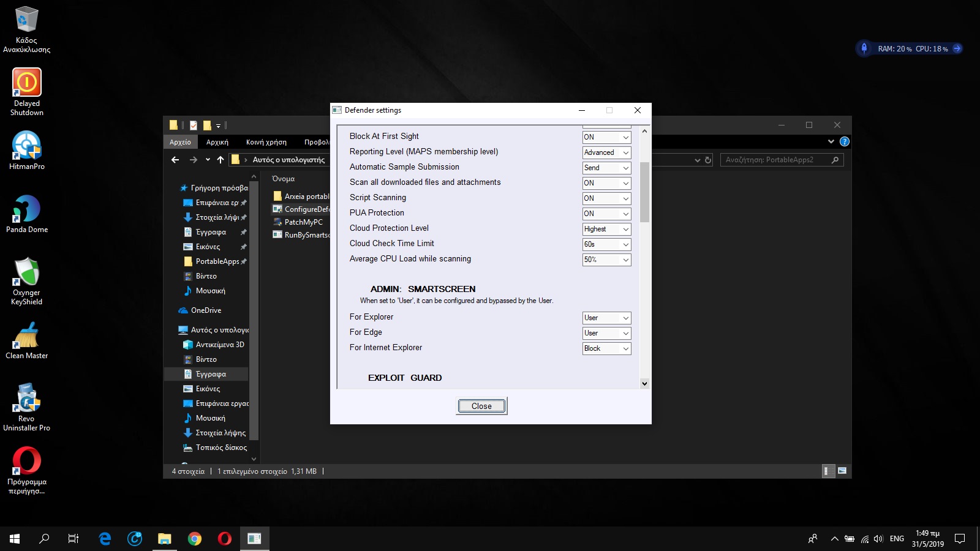Open Block At First Sight dropdown

click(606, 137)
